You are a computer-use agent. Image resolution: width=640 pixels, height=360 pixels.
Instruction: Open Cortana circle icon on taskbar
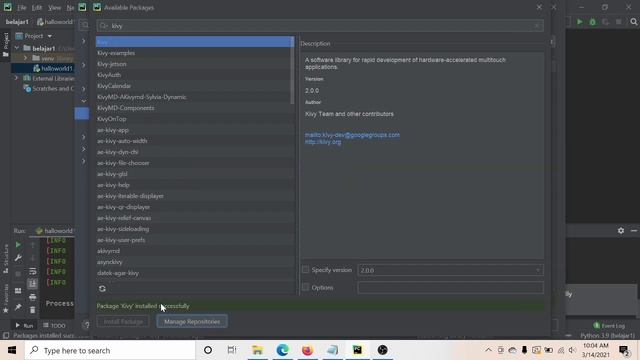pyautogui.click(x=208, y=350)
